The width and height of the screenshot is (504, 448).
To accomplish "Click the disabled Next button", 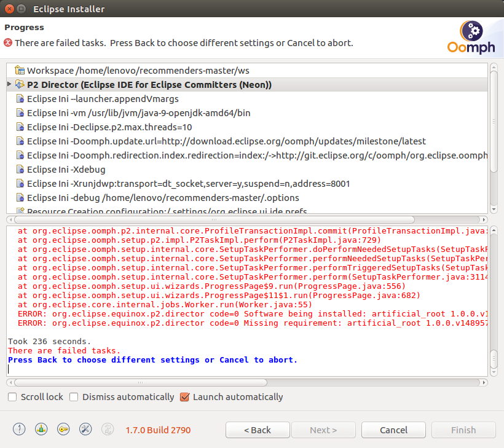I will (323, 430).
